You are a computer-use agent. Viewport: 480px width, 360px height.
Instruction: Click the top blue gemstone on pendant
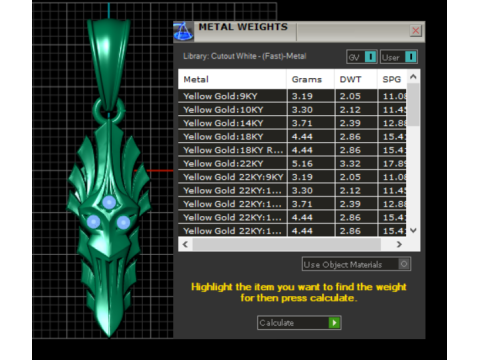[109, 202]
